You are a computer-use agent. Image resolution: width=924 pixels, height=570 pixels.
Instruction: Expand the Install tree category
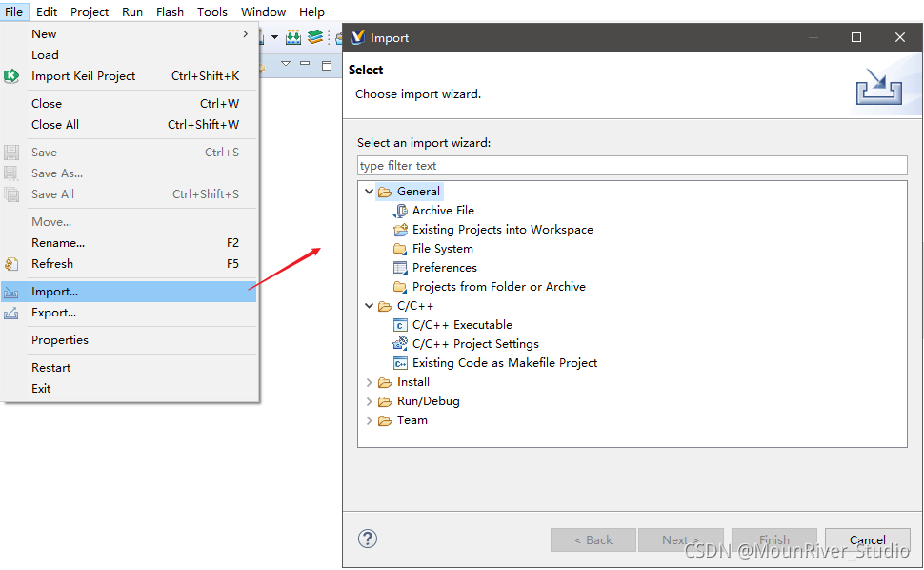369,382
